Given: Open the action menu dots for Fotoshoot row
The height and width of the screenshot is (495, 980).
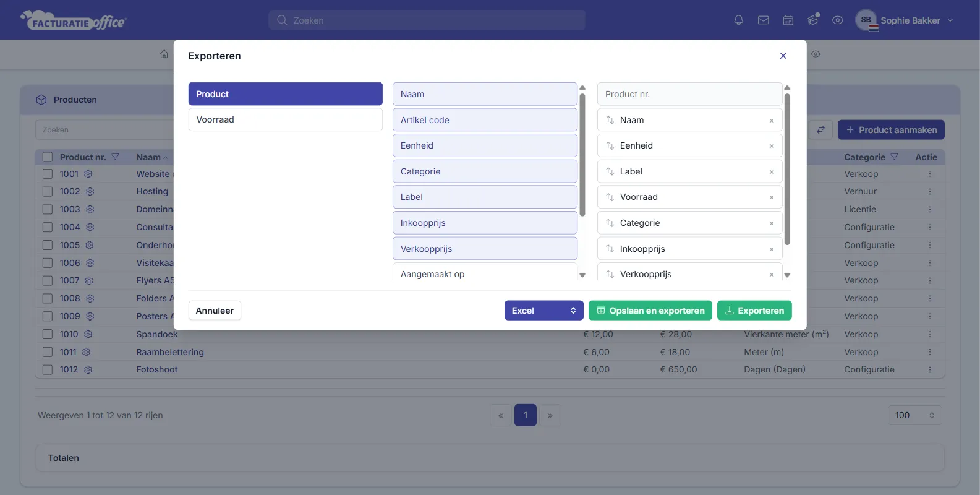Looking at the screenshot, I should (929, 369).
